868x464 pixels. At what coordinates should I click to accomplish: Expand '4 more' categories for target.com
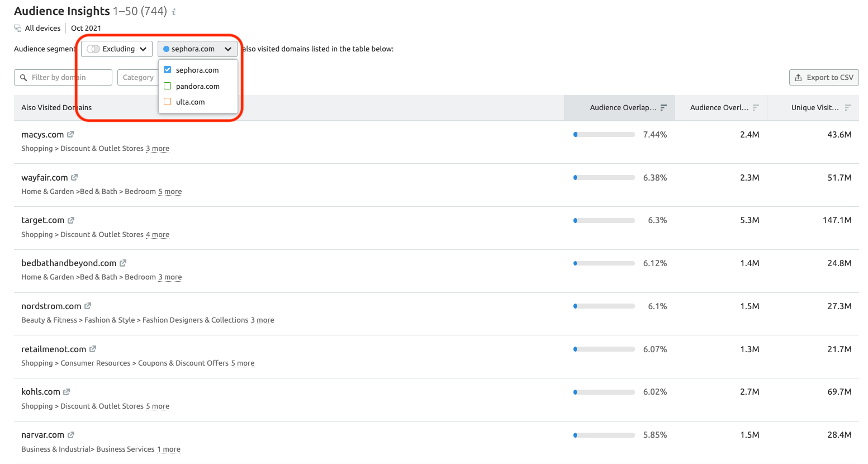coord(158,235)
